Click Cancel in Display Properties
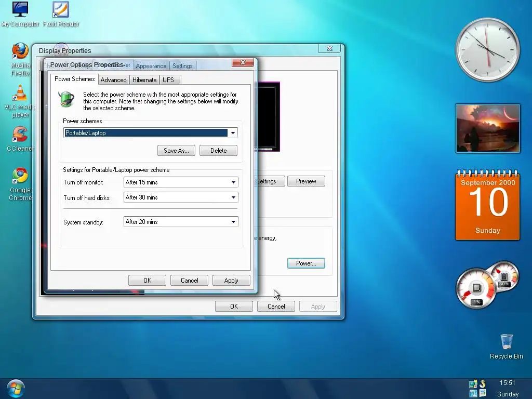 [x=276, y=307]
